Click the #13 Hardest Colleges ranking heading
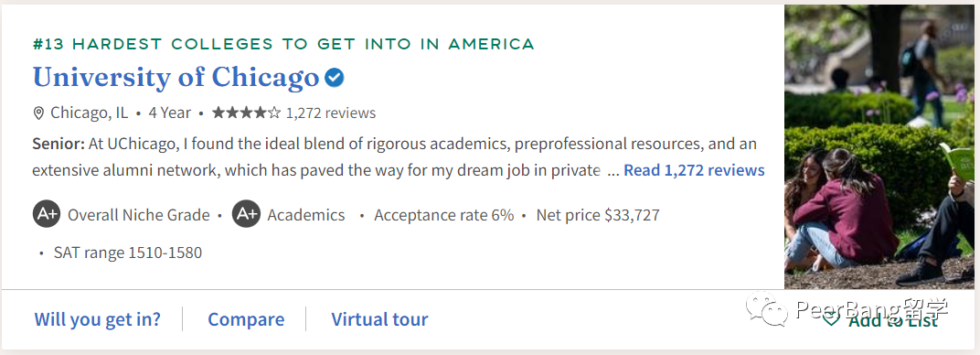 coord(283,44)
